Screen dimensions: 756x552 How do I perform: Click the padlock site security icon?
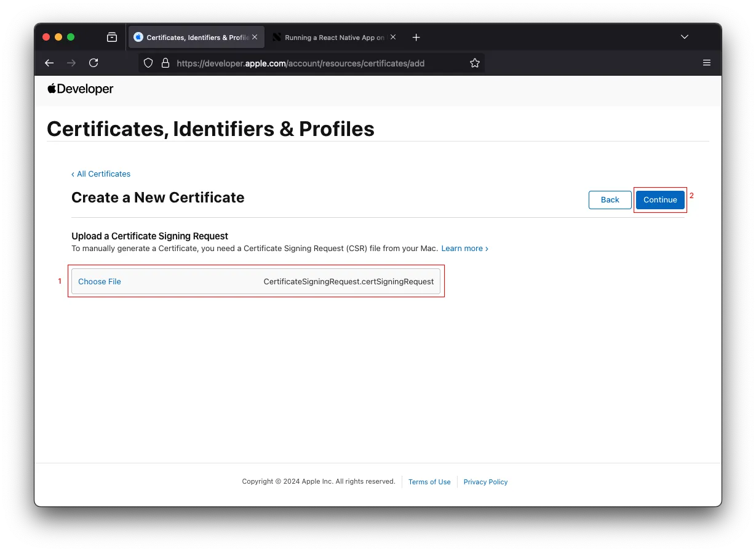(165, 63)
